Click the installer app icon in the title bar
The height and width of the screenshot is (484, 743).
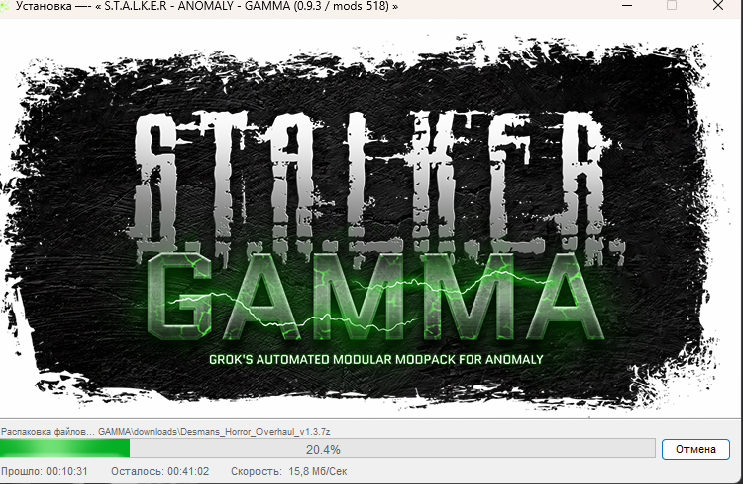[x=4, y=6]
